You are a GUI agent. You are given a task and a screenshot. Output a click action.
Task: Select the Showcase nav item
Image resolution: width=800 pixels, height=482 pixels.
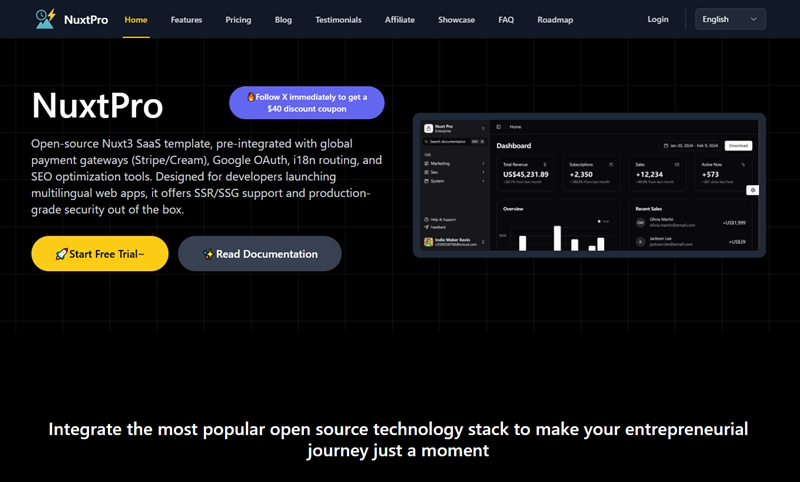coord(456,20)
